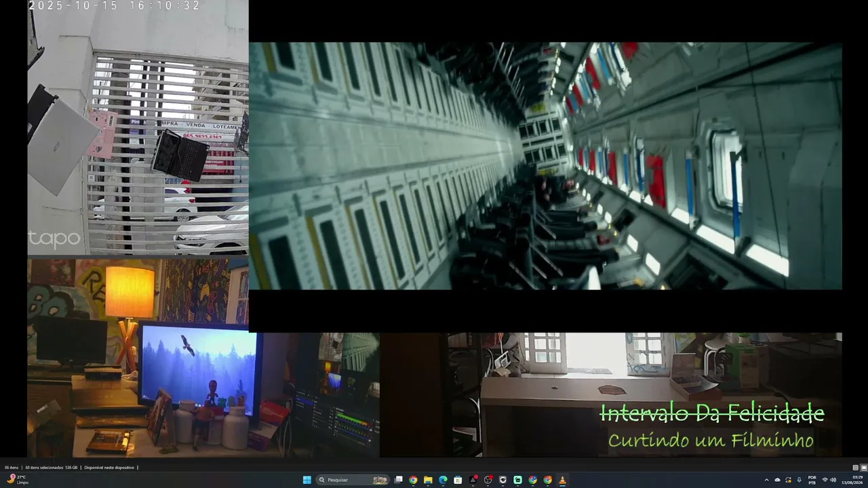Open Task View on the taskbar

point(399,480)
